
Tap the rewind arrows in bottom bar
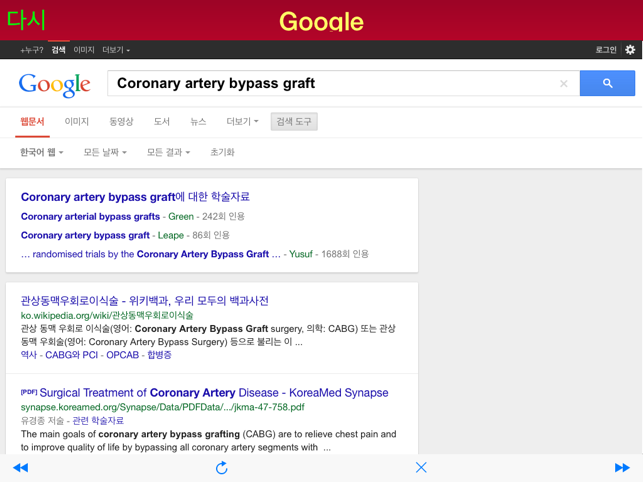[x=20, y=467]
